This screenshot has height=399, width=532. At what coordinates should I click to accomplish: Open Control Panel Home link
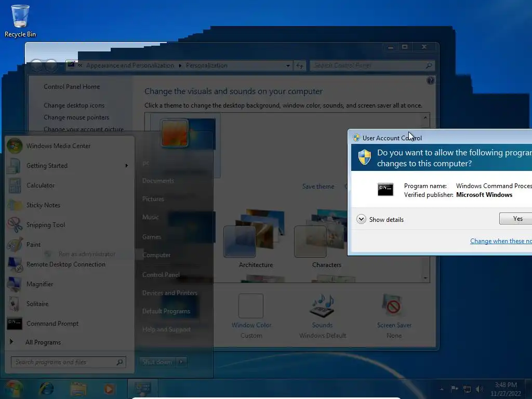[72, 87]
